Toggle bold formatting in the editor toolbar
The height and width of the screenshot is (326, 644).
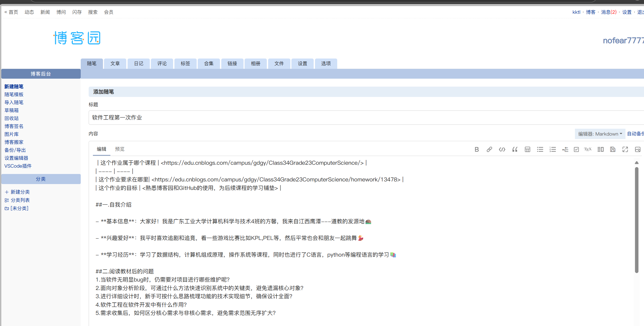coord(477,149)
